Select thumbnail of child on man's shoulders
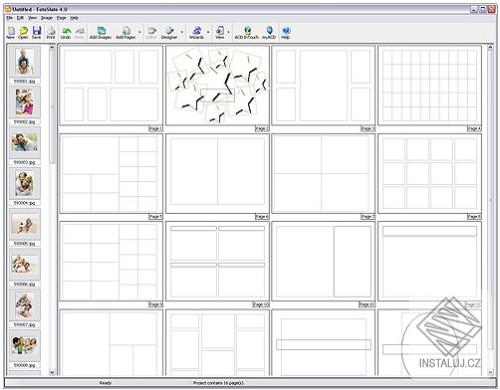 point(25,62)
